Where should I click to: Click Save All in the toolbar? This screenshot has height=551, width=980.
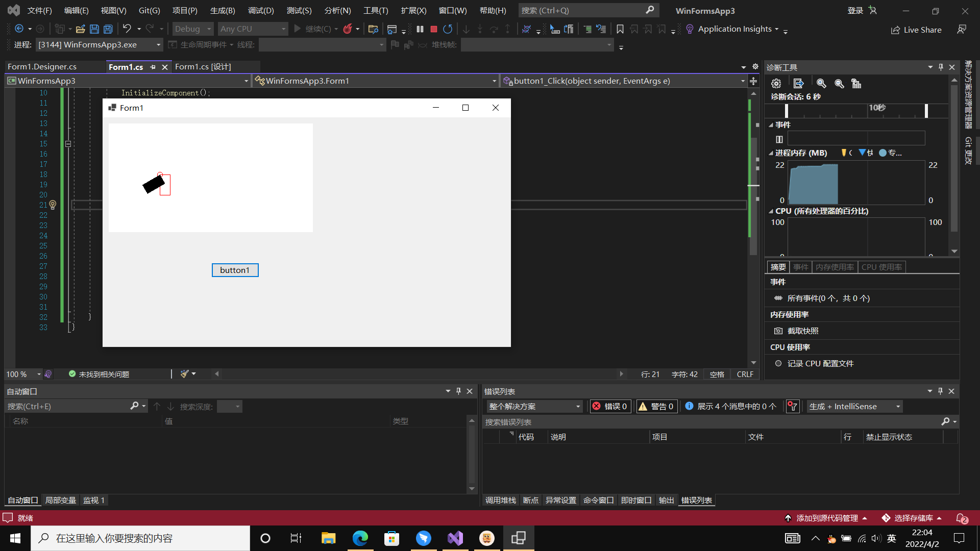point(108,29)
